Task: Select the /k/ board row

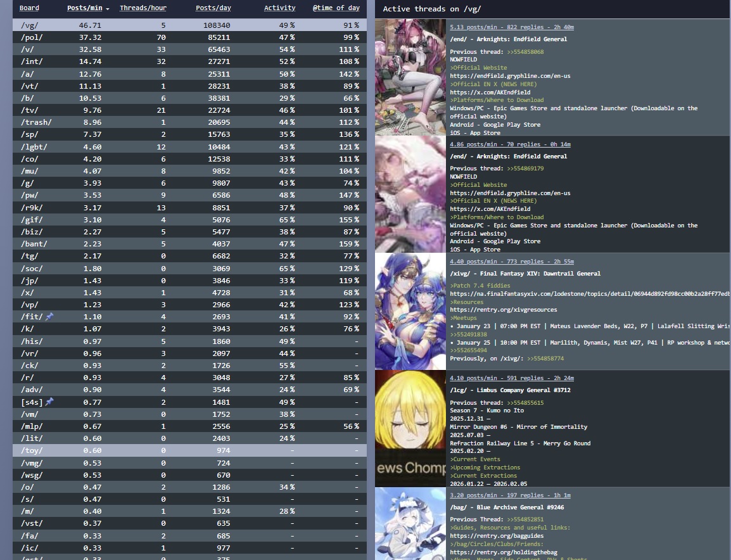Action: [190, 329]
